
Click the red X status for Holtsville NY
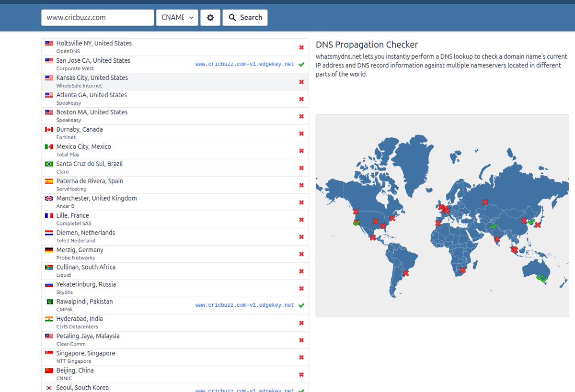point(301,47)
